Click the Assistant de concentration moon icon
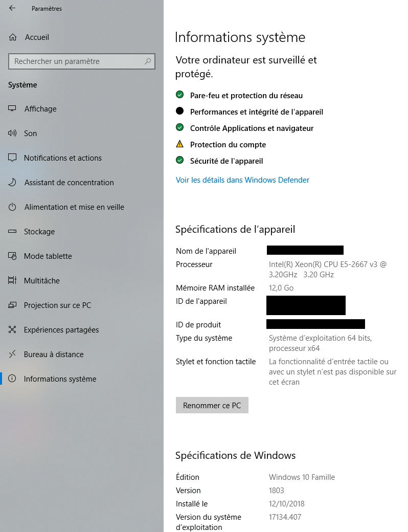This screenshot has width=408, height=532. coord(12,183)
